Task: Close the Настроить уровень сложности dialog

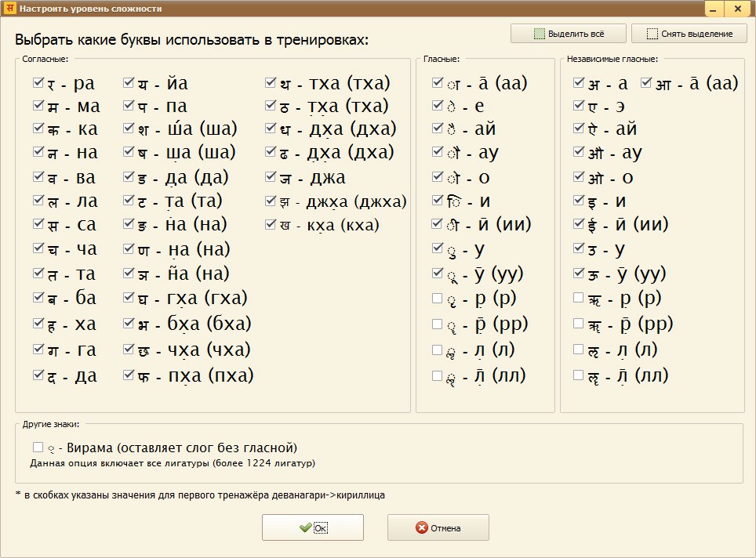Action: point(737,9)
